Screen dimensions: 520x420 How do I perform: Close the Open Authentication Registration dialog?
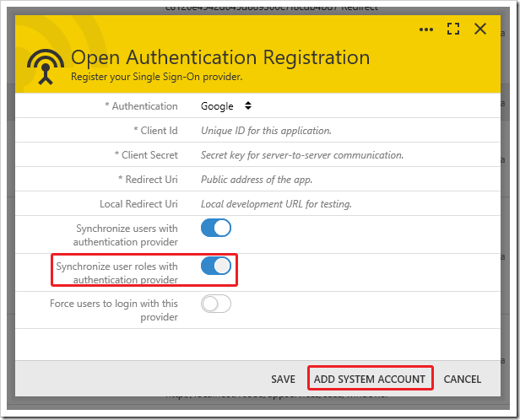pyautogui.click(x=480, y=29)
